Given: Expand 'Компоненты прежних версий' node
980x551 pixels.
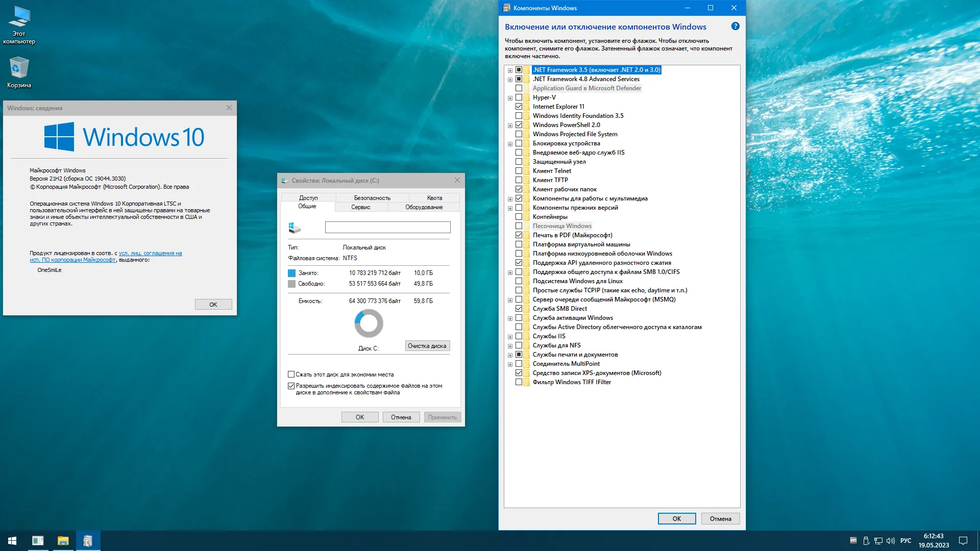Looking at the screenshot, I should coord(510,208).
